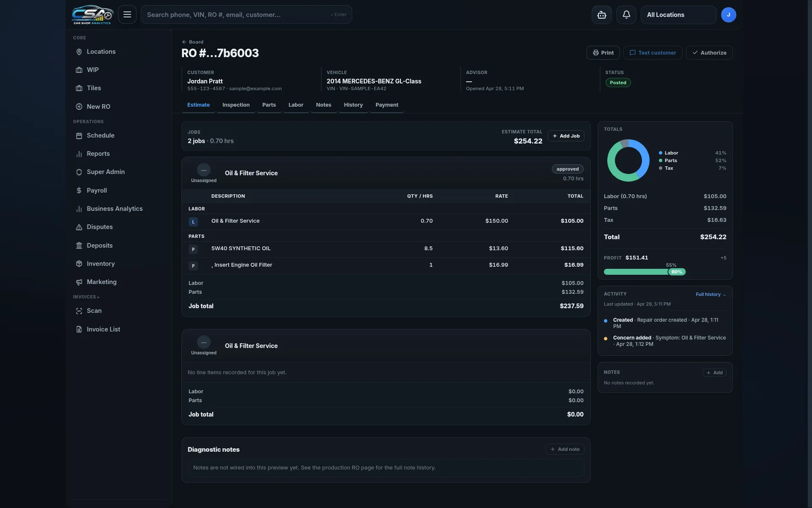Open the History tab
Image resolution: width=812 pixels, height=508 pixels.
(353, 105)
